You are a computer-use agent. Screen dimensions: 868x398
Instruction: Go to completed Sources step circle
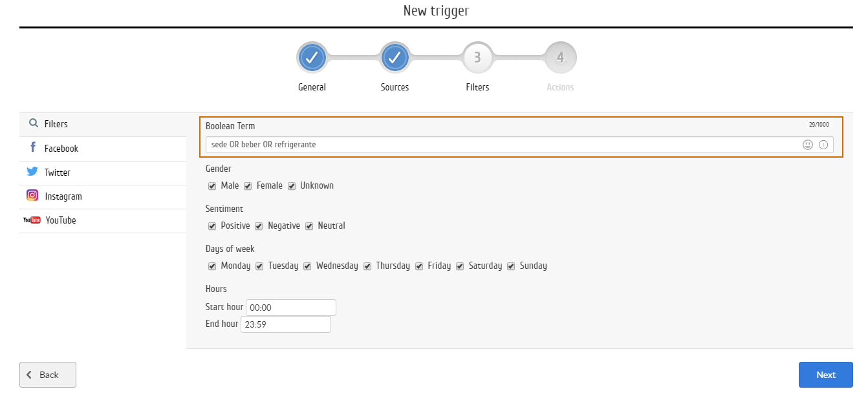395,58
